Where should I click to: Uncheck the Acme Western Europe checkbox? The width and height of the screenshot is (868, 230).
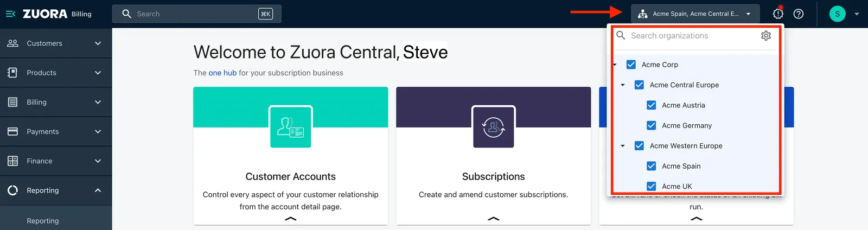[x=639, y=146]
